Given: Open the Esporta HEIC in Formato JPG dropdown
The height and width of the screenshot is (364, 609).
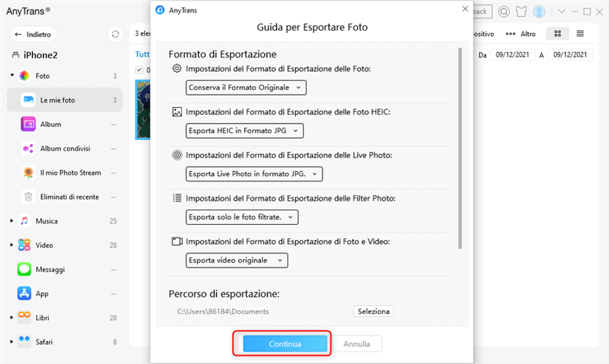Looking at the screenshot, I should pyautogui.click(x=244, y=131).
